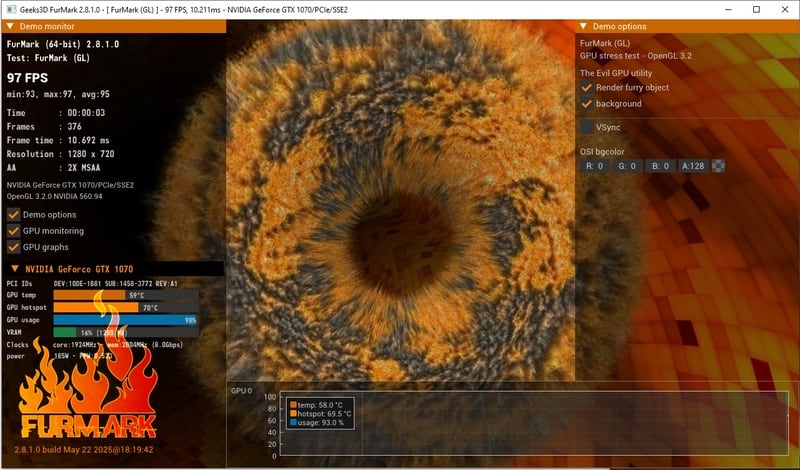The width and height of the screenshot is (800, 470).
Task: Collapse the Demo monitor panel
Action: pyautogui.click(x=11, y=27)
